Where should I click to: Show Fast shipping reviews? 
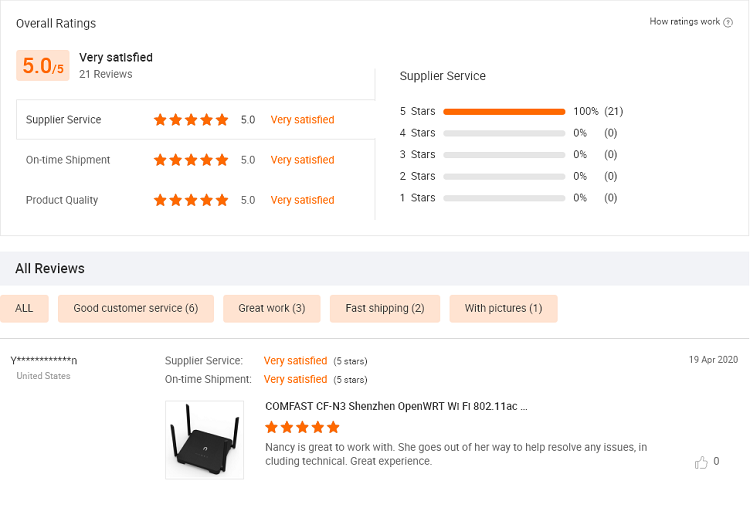tap(385, 308)
